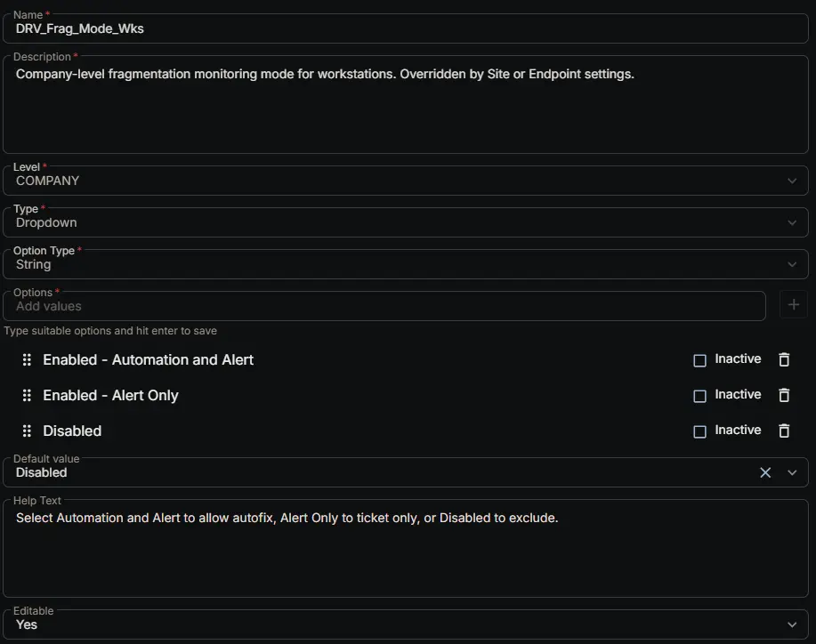Delete the Enabled - Alert Only option

[784, 395]
